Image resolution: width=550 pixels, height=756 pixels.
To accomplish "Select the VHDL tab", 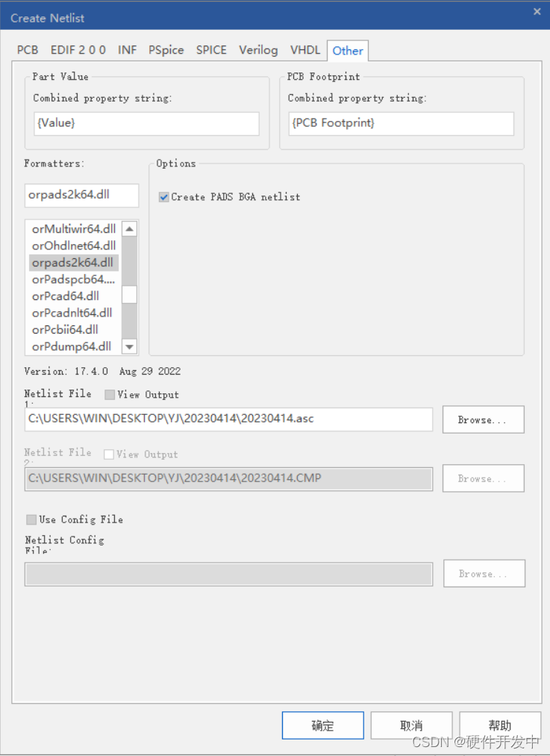I will pyautogui.click(x=305, y=50).
